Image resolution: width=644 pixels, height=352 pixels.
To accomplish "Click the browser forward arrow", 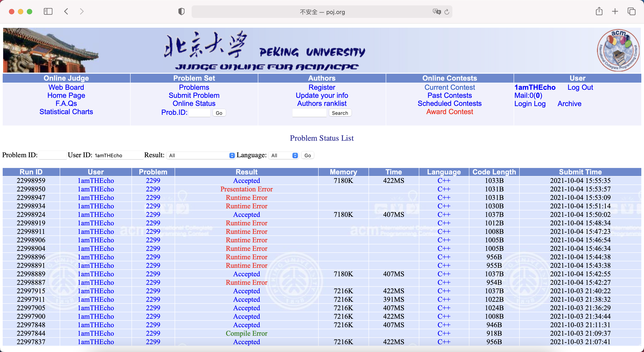I will [x=82, y=11].
